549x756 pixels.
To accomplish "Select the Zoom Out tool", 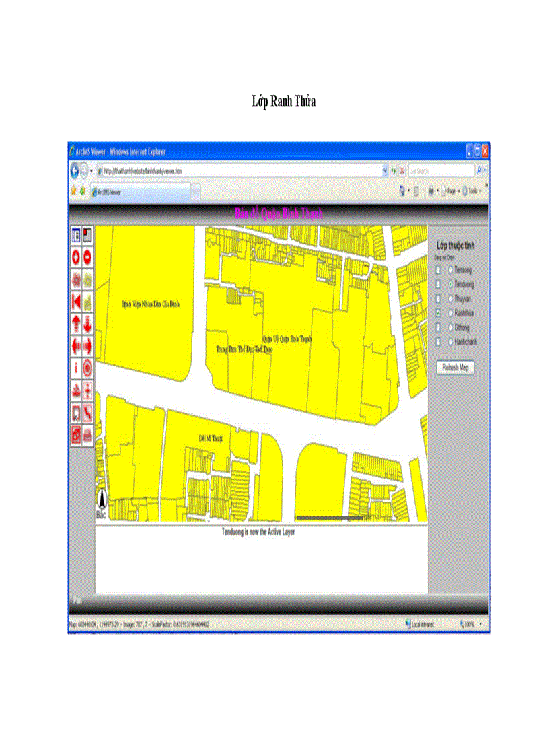I will coord(88,257).
